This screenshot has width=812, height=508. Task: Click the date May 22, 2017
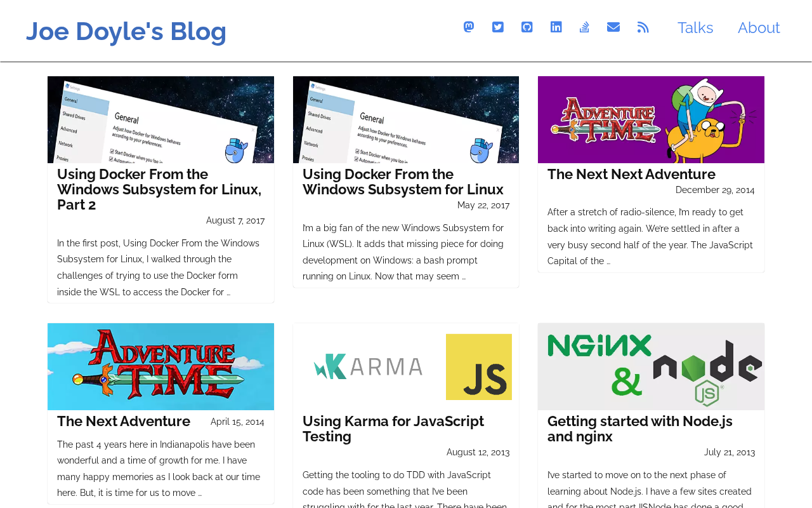pos(483,205)
